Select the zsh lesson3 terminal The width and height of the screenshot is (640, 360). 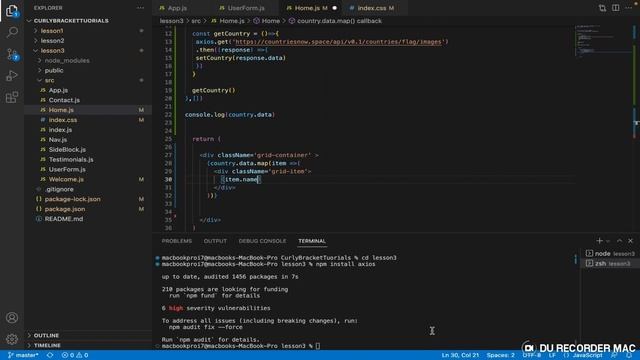click(x=610, y=263)
